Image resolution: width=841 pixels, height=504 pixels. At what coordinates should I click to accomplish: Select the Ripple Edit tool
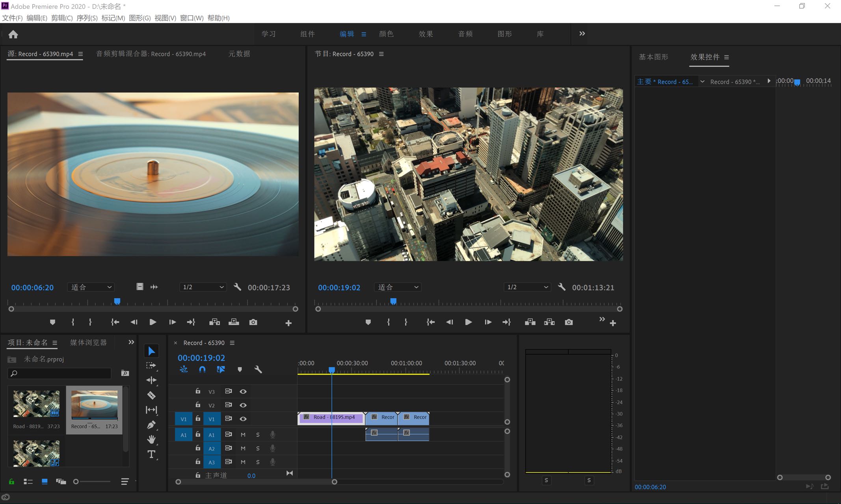151,380
